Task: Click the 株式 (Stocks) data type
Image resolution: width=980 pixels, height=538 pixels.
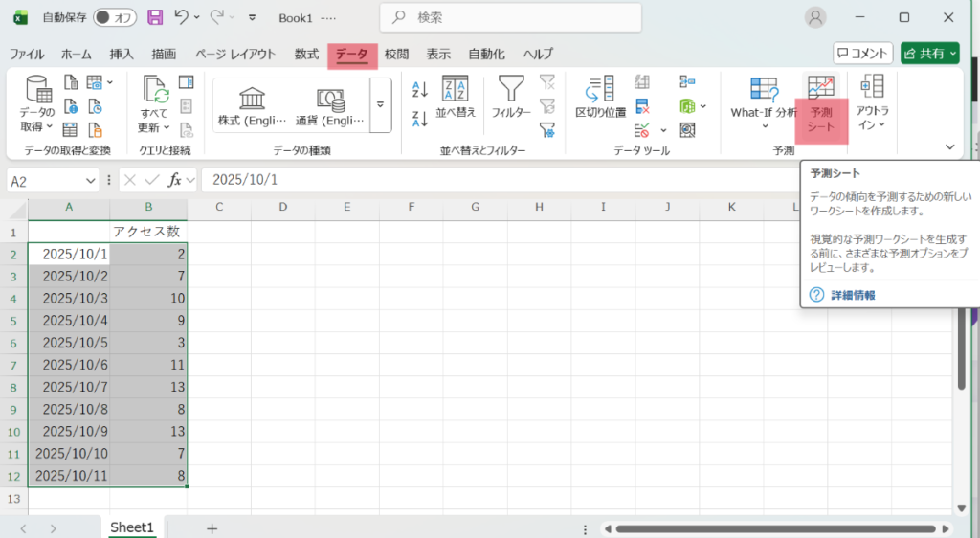Action: click(253, 105)
